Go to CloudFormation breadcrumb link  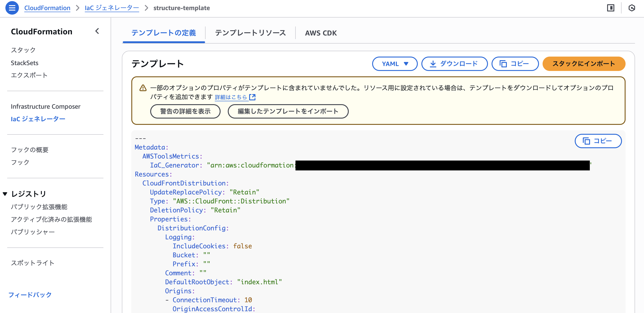[x=47, y=8]
